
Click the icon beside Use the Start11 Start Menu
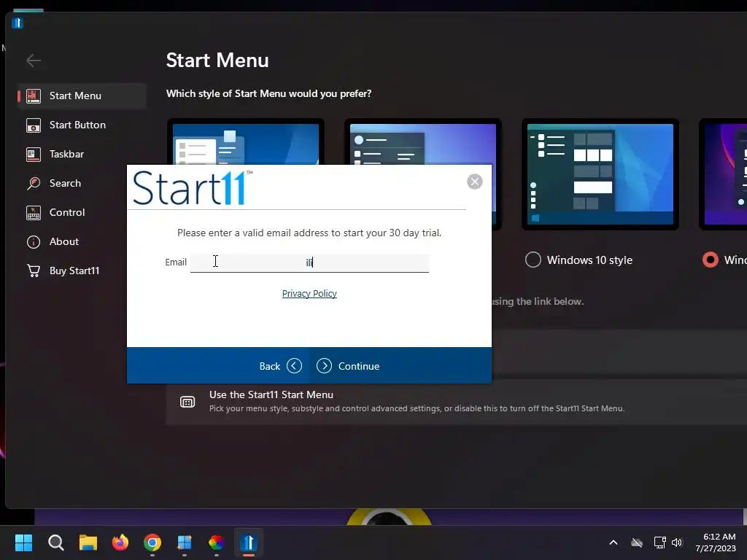[x=187, y=402]
